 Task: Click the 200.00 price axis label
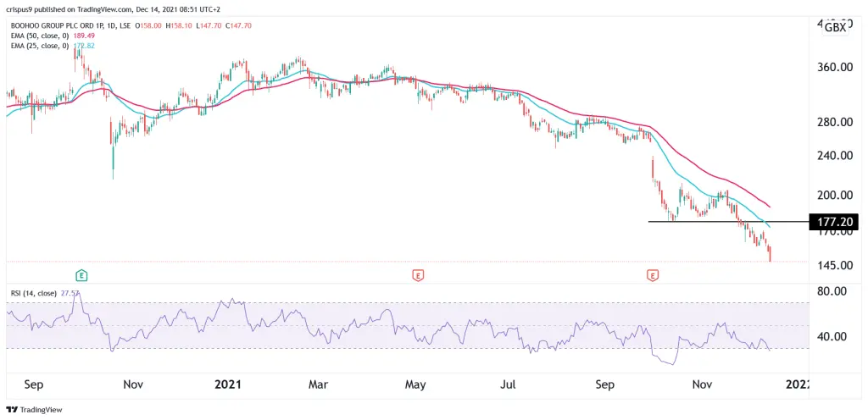(x=834, y=195)
